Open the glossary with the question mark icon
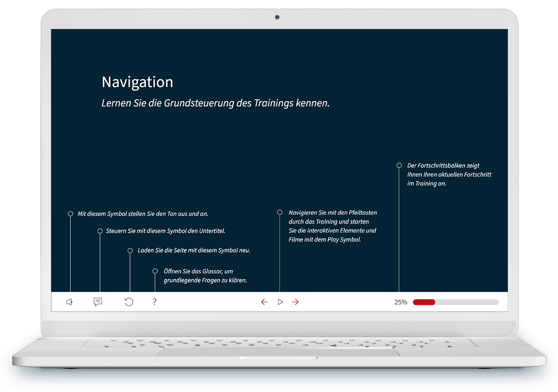558x392 pixels. tap(154, 301)
